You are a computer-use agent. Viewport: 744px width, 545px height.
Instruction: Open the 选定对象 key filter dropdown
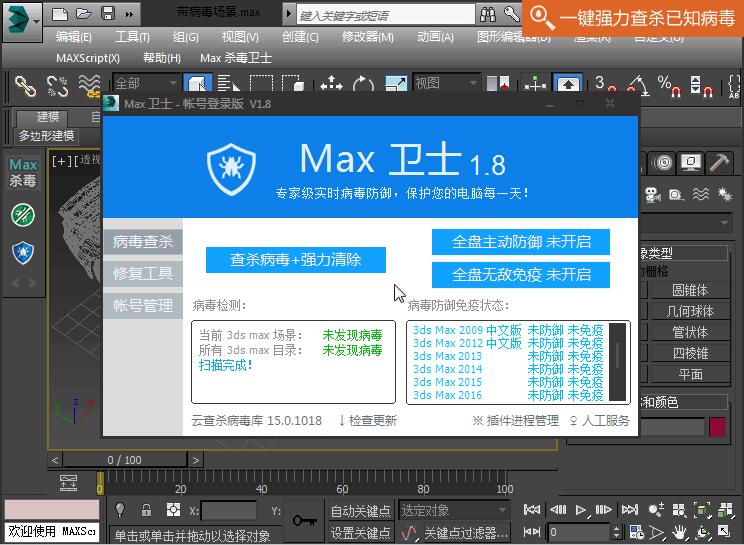click(454, 510)
